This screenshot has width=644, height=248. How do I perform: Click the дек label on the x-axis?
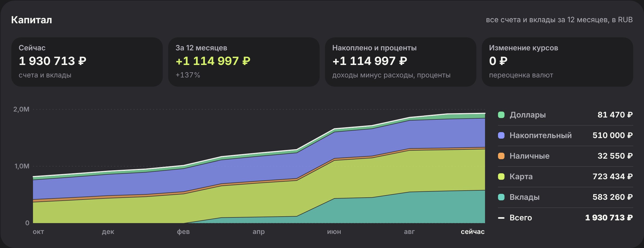(108, 232)
